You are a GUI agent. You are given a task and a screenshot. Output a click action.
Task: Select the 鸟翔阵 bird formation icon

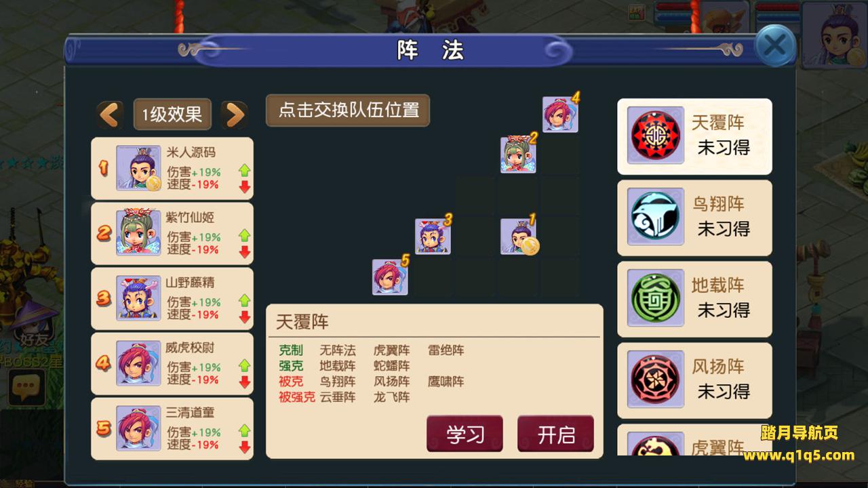tap(655, 217)
